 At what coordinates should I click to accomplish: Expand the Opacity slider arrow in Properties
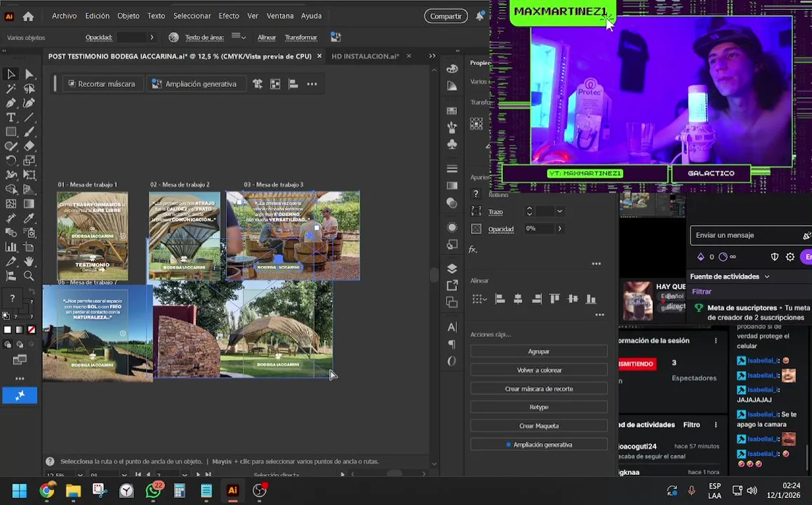[559, 228]
